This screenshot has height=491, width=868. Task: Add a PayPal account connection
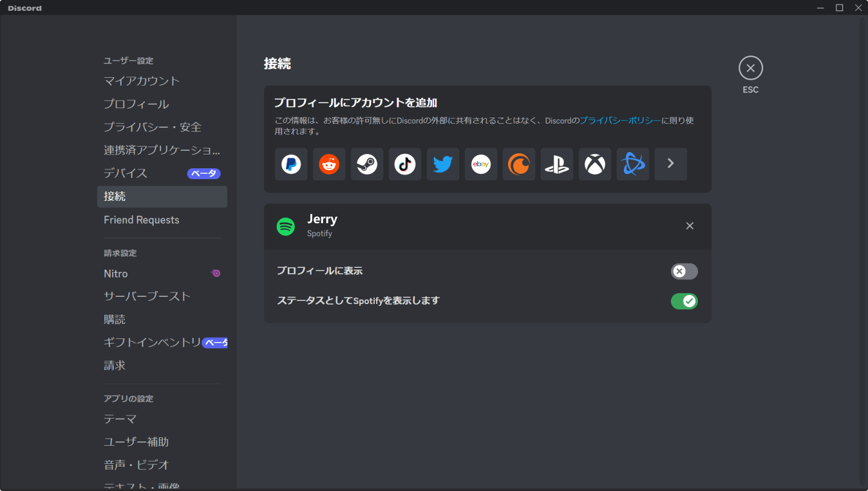click(x=291, y=164)
